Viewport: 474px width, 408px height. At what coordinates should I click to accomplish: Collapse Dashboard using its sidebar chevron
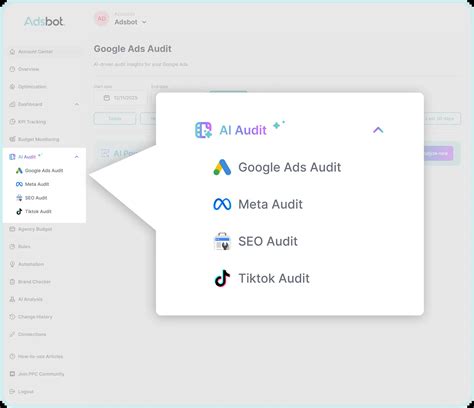click(77, 104)
